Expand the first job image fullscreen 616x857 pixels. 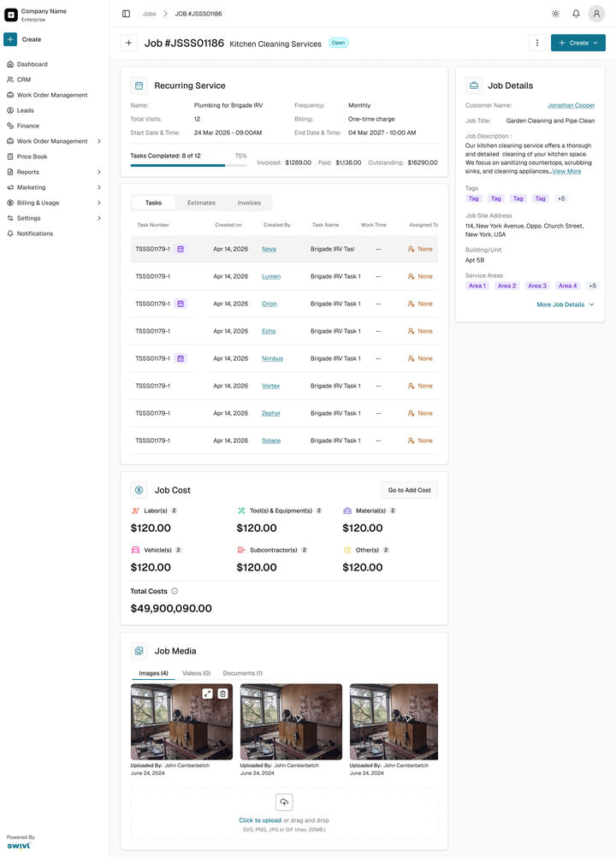(207, 694)
